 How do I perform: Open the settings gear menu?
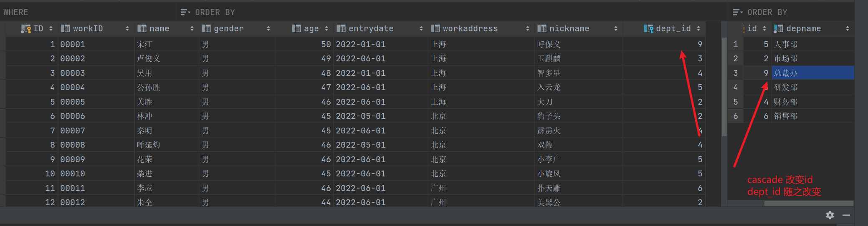tap(830, 215)
